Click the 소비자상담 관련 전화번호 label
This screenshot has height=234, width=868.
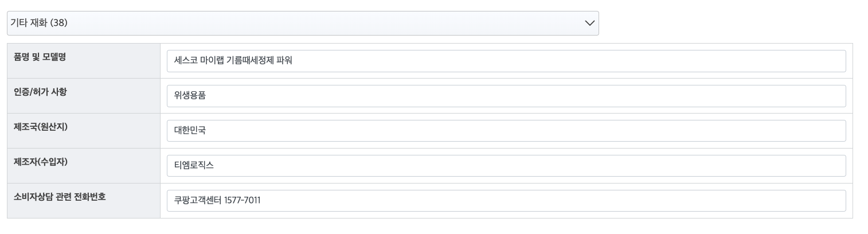point(60,197)
